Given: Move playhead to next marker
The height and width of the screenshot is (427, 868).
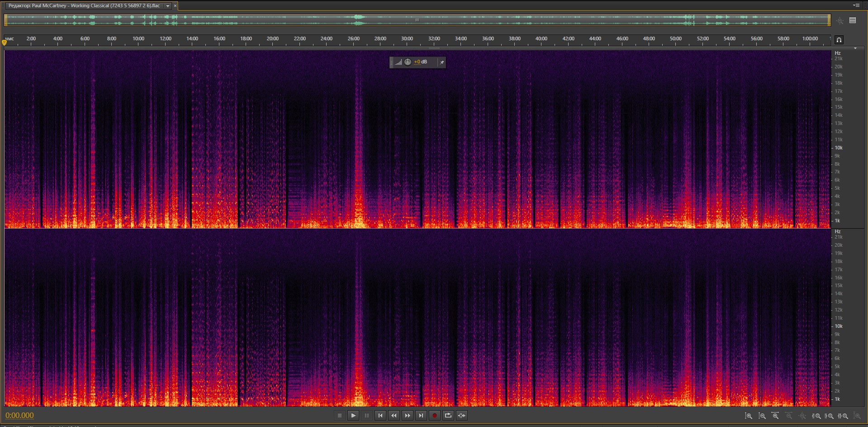Looking at the screenshot, I should pyautogui.click(x=421, y=416).
